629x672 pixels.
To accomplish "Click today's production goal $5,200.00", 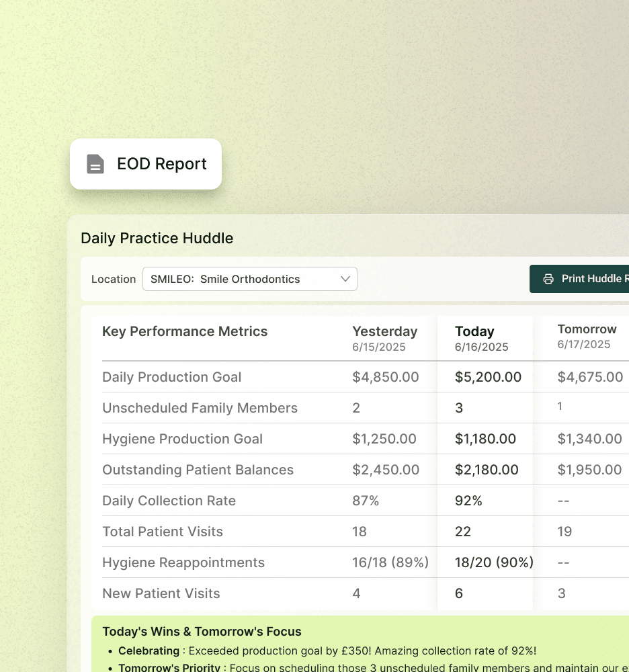I will [x=488, y=377].
